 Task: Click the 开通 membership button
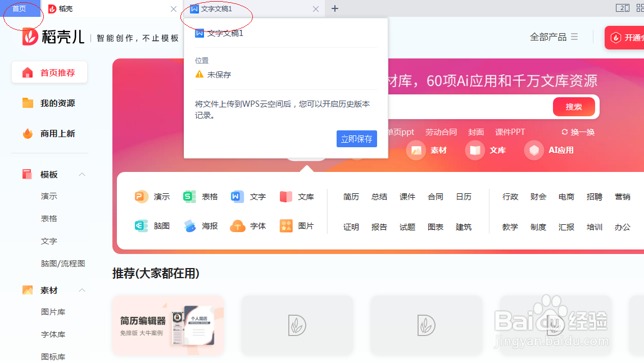click(624, 37)
